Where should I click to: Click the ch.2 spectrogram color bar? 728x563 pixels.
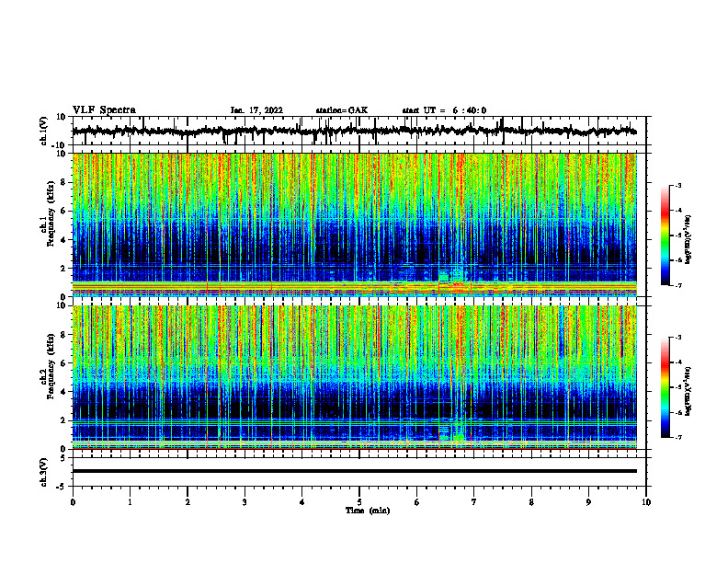coord(665,387)
